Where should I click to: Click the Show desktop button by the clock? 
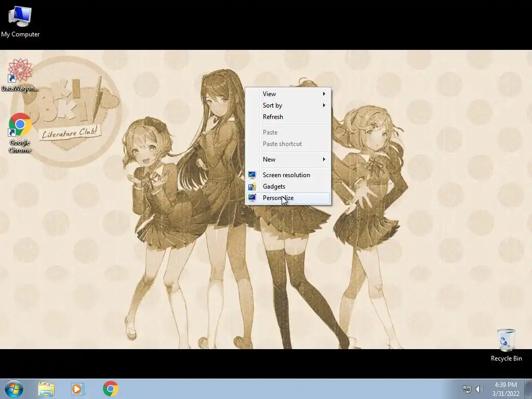click(528, 389)
